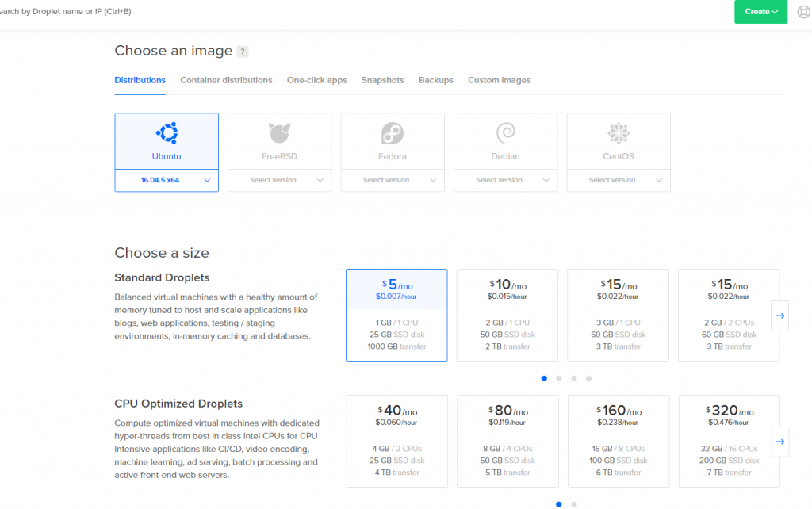Screen dimensions: 812x509
Task: Go to second Standard Droplets page dot
Action: point(559,378)
